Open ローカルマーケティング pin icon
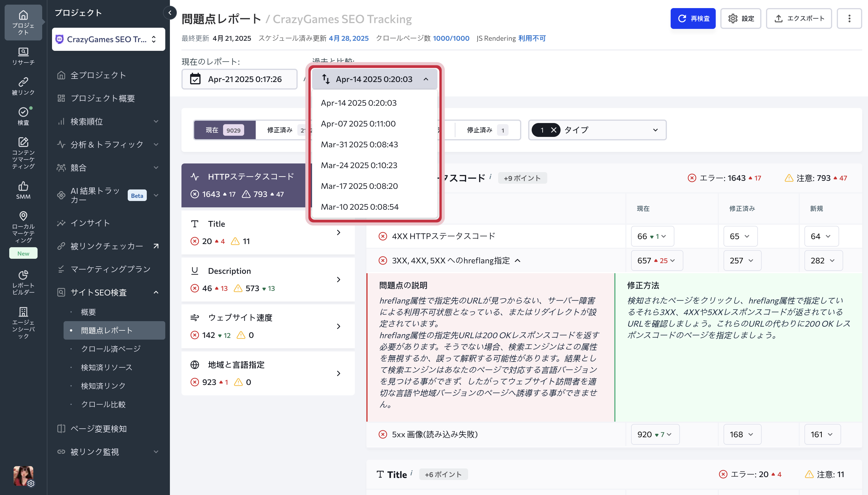This screenshot has height=495, width=868. [23, 227]
